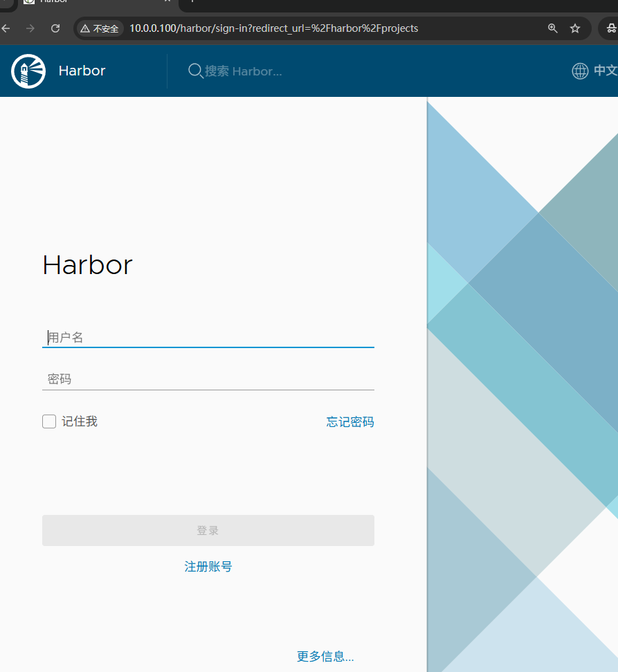Click the address bar URL text
The height and width of the screenshot is (672, 618).
(274, 28)
